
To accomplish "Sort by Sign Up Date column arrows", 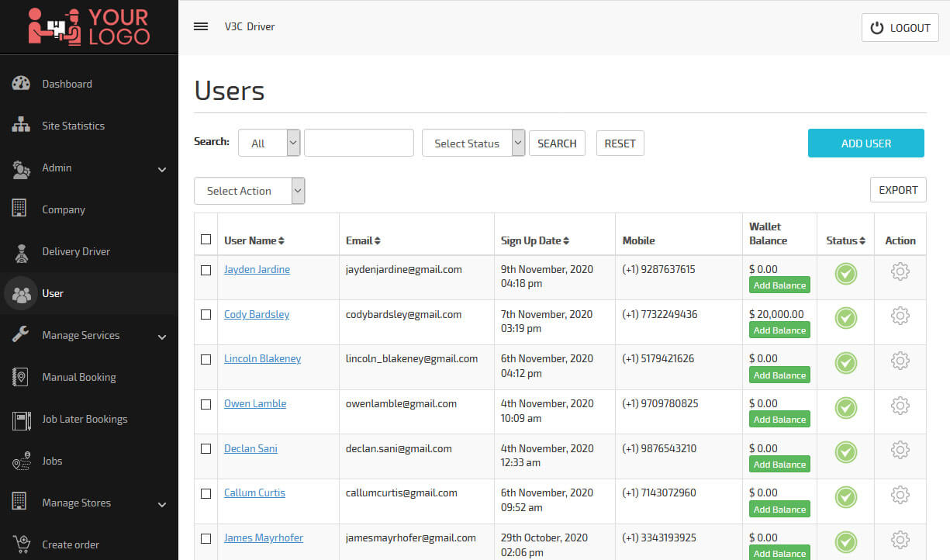I will coord(566,241).
